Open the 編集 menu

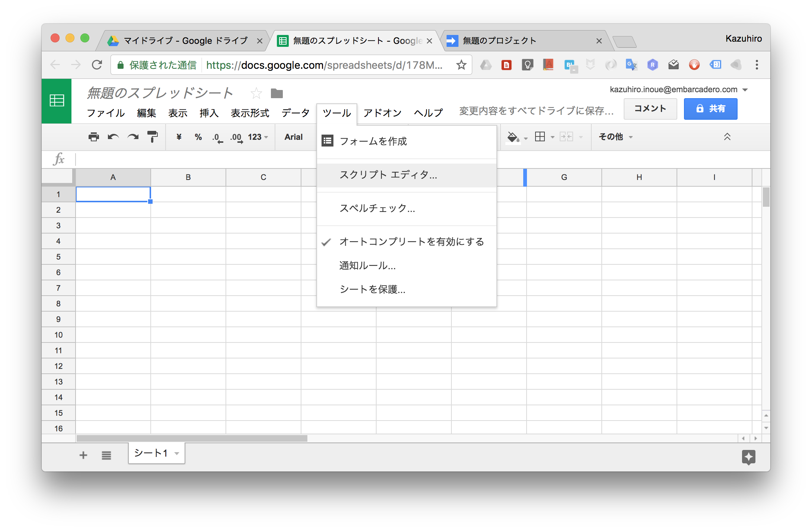[147, 113]
